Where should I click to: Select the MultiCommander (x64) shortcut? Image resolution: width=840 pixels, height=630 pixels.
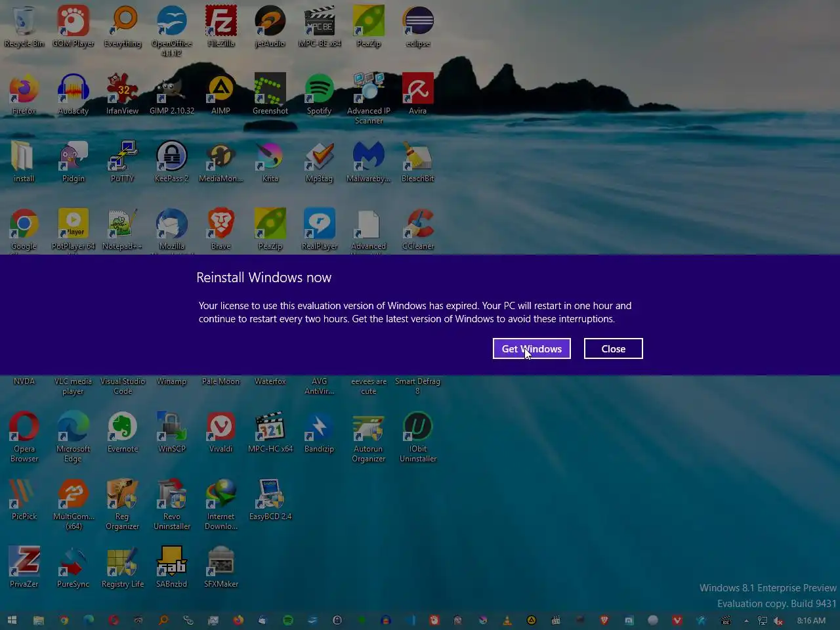73,505
